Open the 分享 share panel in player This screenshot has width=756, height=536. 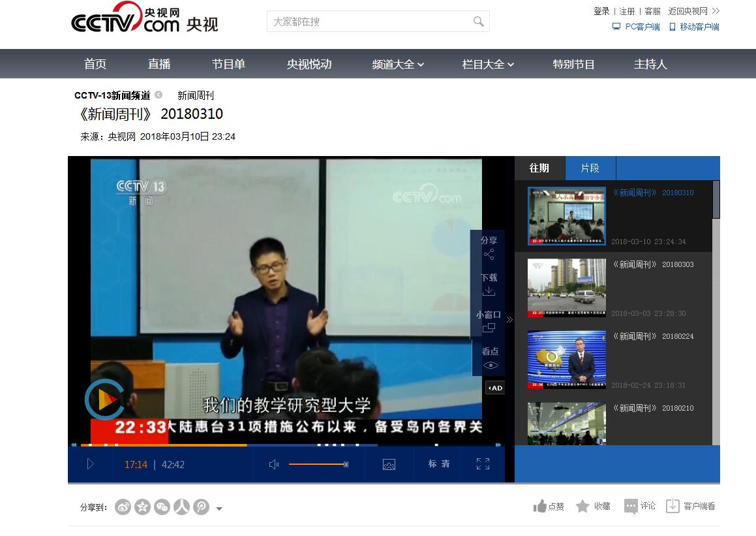[x=489, y=248]
